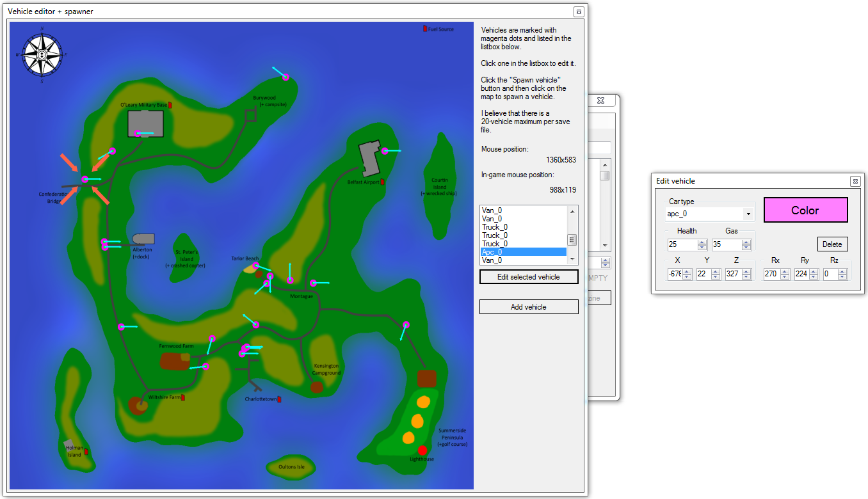The height and width of the screenshot is (499, 868).
Task: Close the Edit vehicle dialog
Action: pos(855,181)
